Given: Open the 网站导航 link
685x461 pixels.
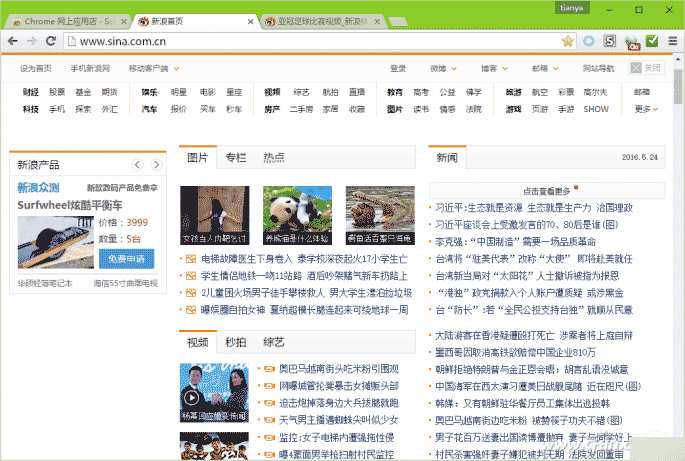Looking at the screenshot, I should point(599,69).
